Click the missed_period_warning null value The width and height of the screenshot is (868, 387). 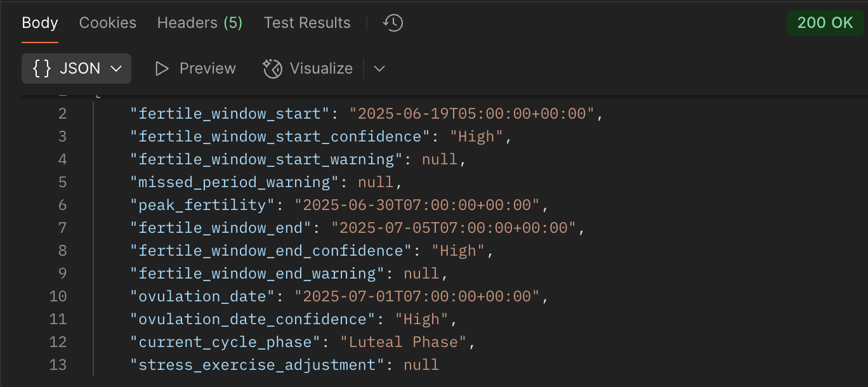coord(376,183)
